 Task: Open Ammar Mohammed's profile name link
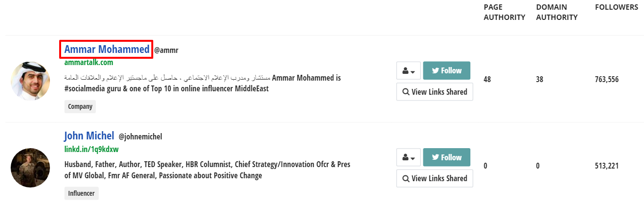coord(107,50)
